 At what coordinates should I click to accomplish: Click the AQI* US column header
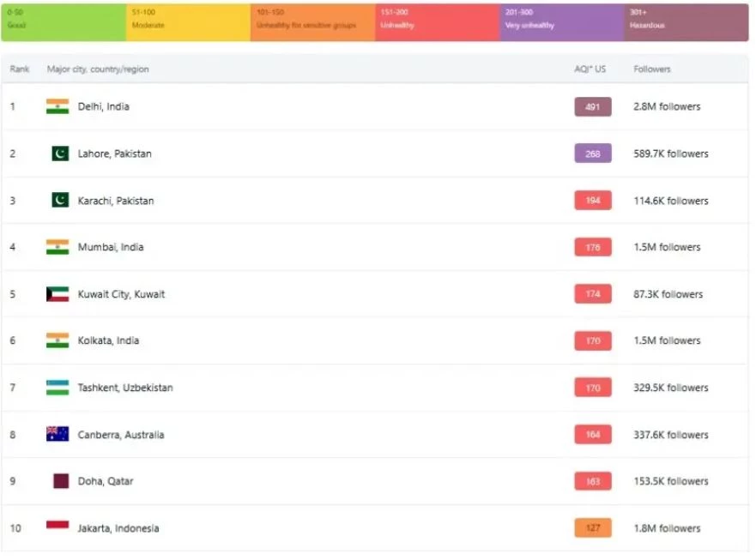tap(590, 69)
